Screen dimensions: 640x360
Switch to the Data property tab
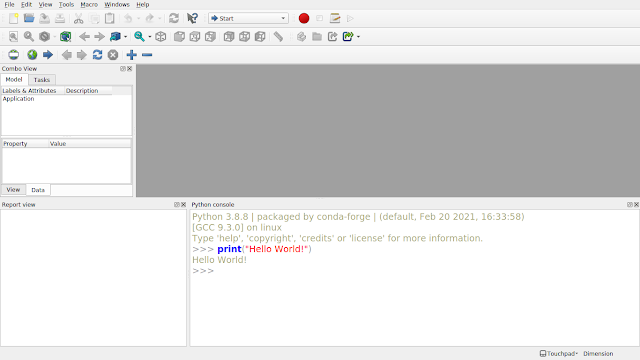click(x=38, y=190)
